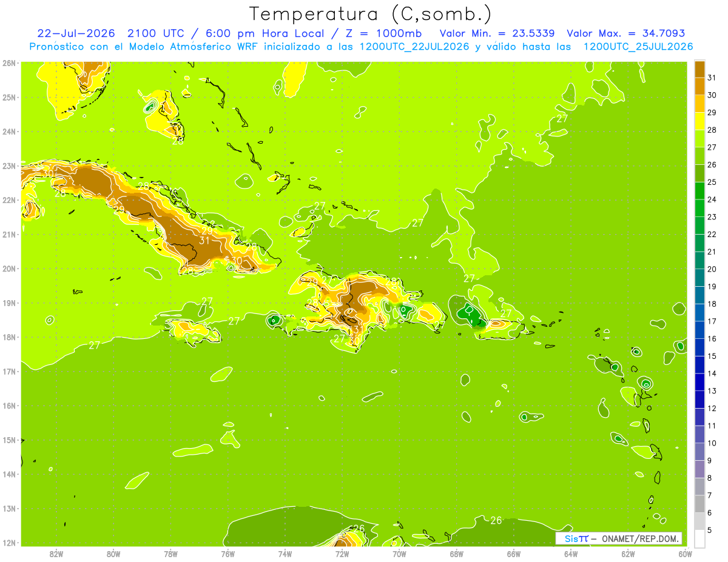This screenshot has height=562, width=728.
Task: Click the "ONAMET/REP.DOM." credit text
Action: 640,538
